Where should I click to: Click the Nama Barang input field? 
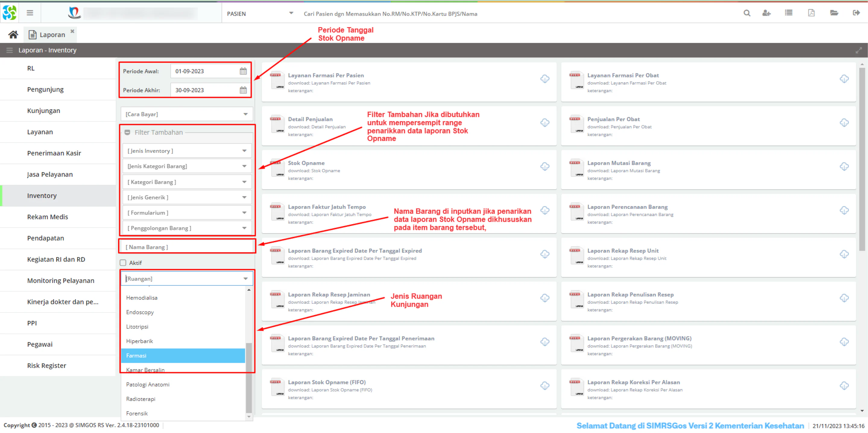point(187,247)
